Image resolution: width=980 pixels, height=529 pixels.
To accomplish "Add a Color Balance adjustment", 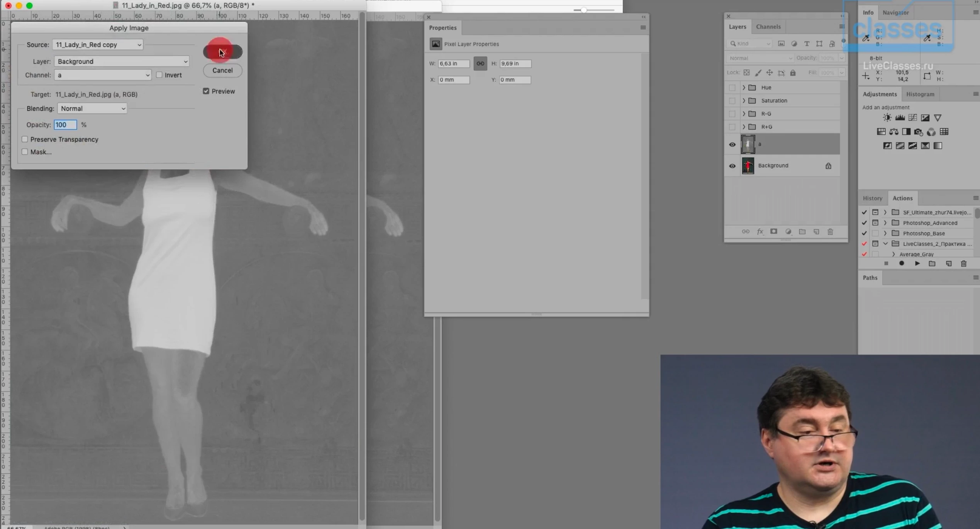I will (894, 132).
